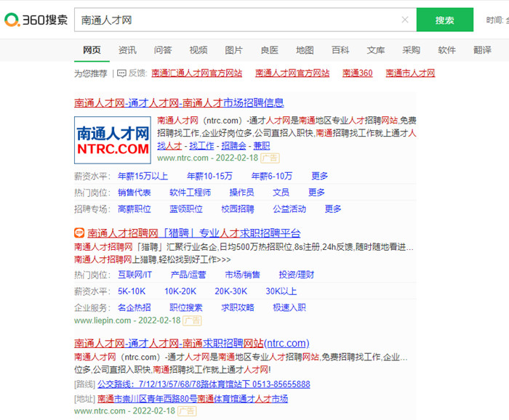Open the 兼职 sublink

tap(262, 146)
